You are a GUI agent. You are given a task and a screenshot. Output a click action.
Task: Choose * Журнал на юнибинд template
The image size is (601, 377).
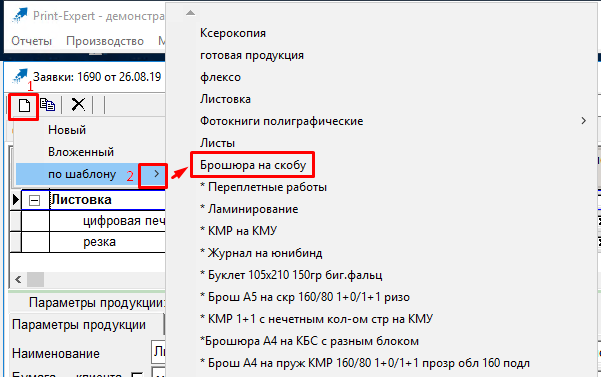tap(261, 253)
